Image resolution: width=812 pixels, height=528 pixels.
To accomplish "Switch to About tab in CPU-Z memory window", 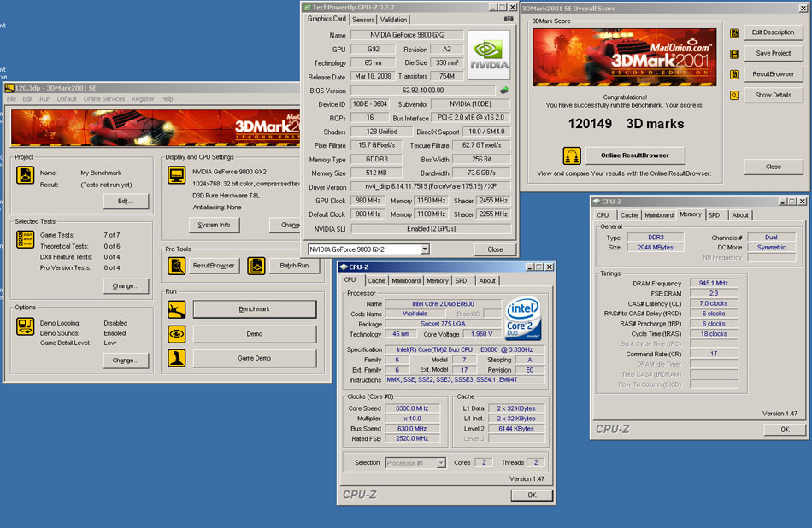I will [x=740, y=215].
